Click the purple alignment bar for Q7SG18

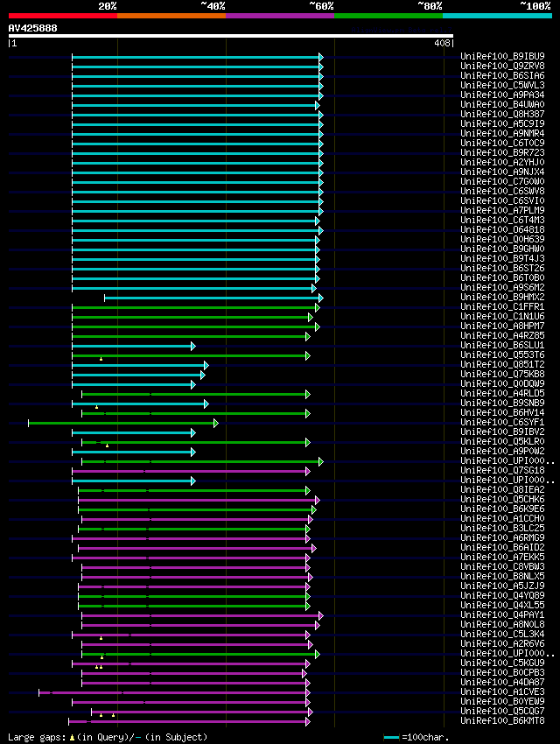tap(189, 472)
